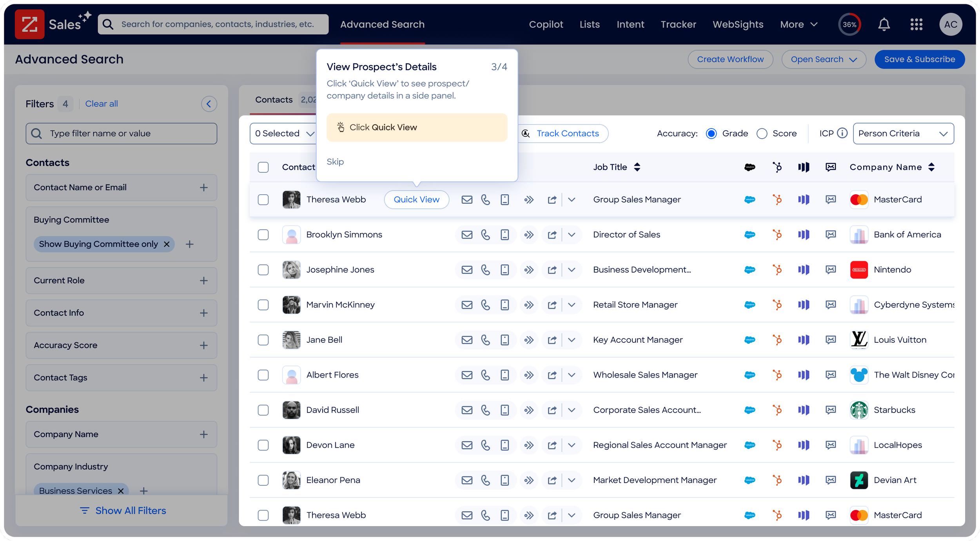Collapse the Filters panel arrow

point(209,104)
